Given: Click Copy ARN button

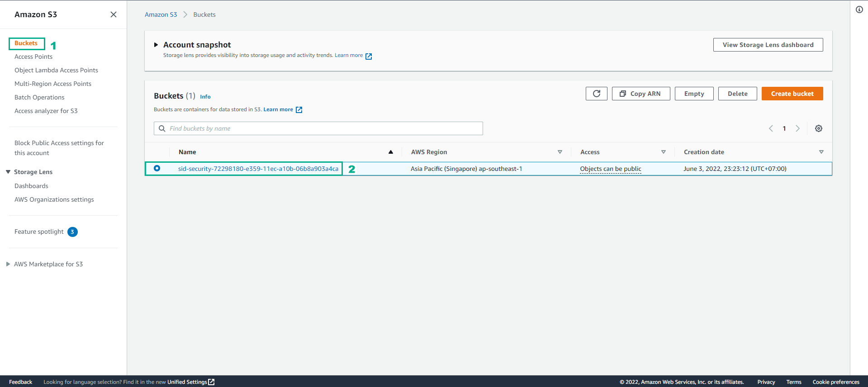Looking at the screenshot, I should 640,94.
